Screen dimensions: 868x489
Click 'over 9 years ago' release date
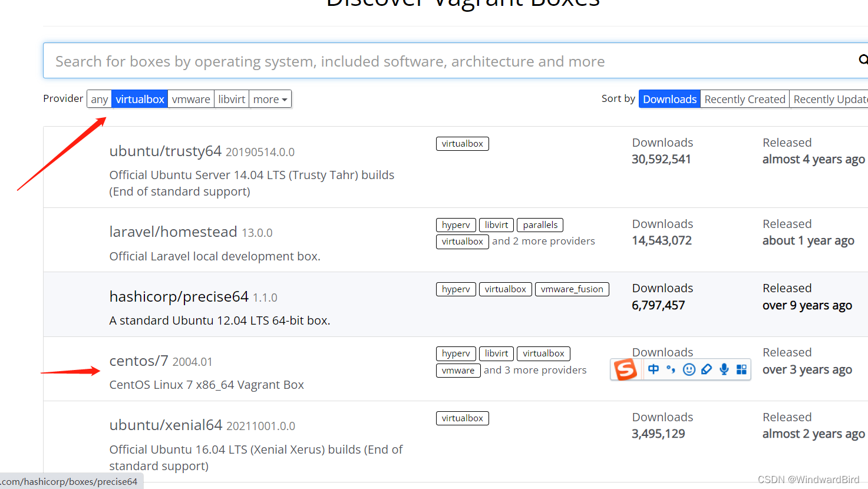coord(807,305)
